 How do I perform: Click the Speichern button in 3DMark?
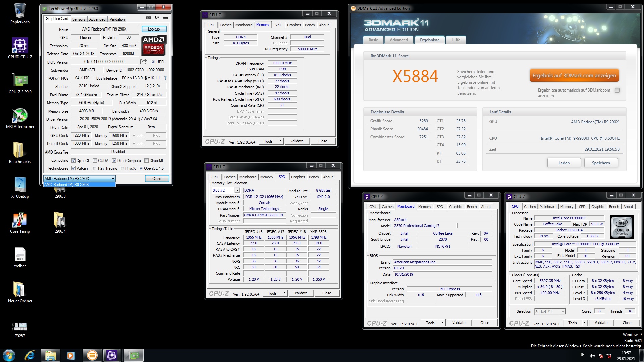click(601, 163)
